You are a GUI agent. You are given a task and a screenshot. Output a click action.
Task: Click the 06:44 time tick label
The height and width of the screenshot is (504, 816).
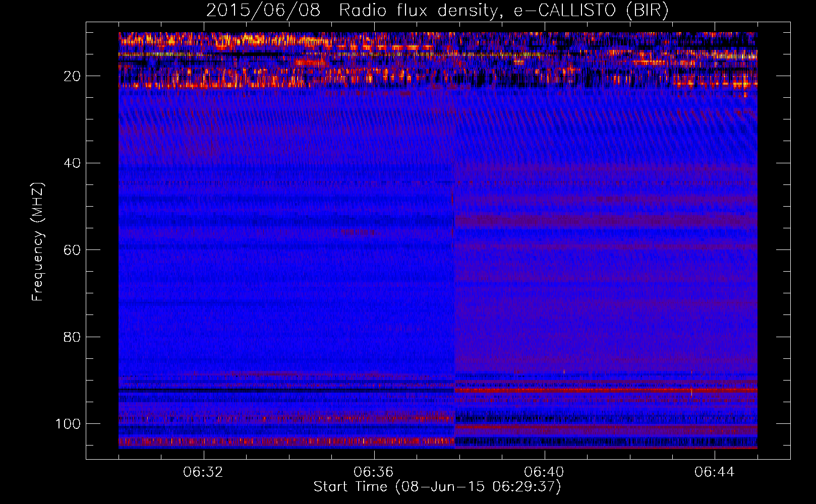click(715, 472)
